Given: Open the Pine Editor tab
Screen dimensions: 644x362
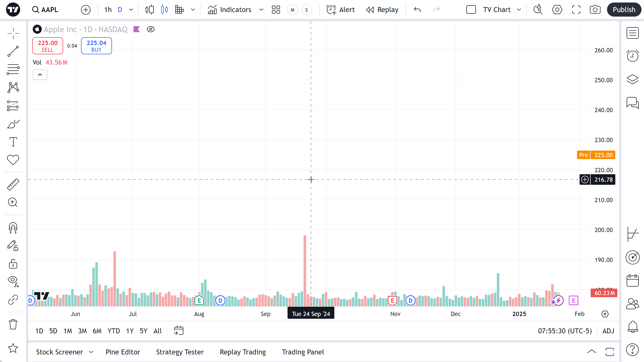Looking at the screenshot, I should [x=123, y=352].
